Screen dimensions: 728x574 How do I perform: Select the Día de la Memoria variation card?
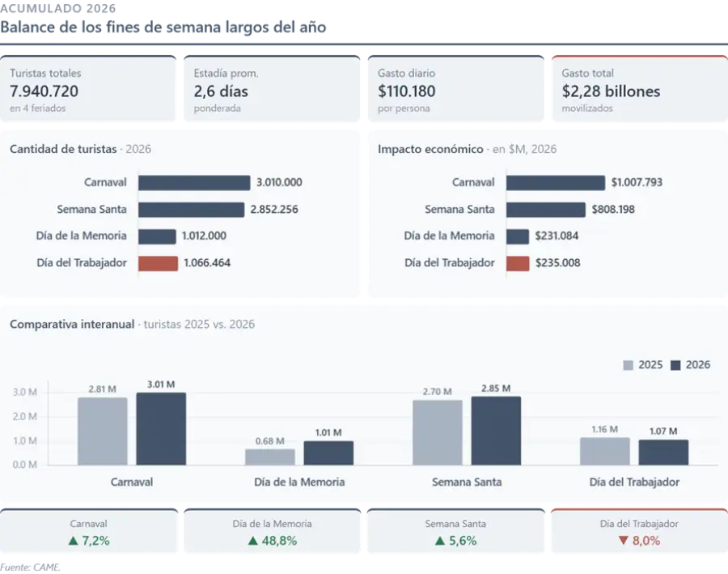pos(272,531)
